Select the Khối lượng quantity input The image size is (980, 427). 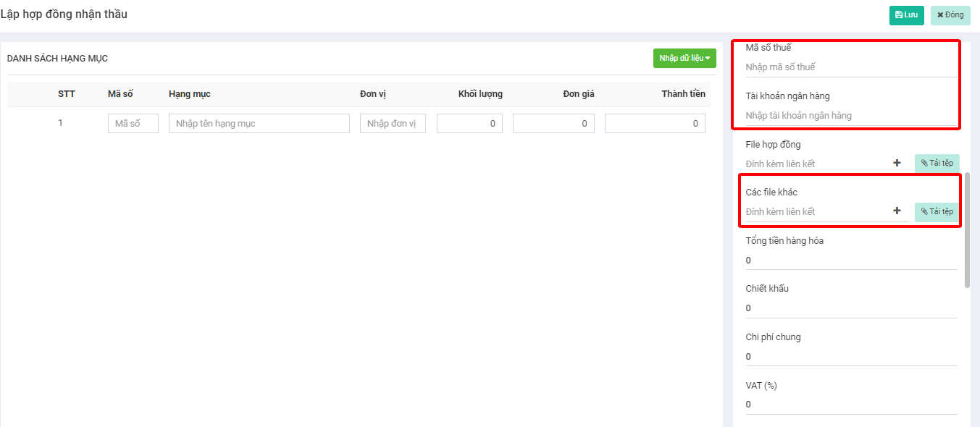[x=469, y=124]
